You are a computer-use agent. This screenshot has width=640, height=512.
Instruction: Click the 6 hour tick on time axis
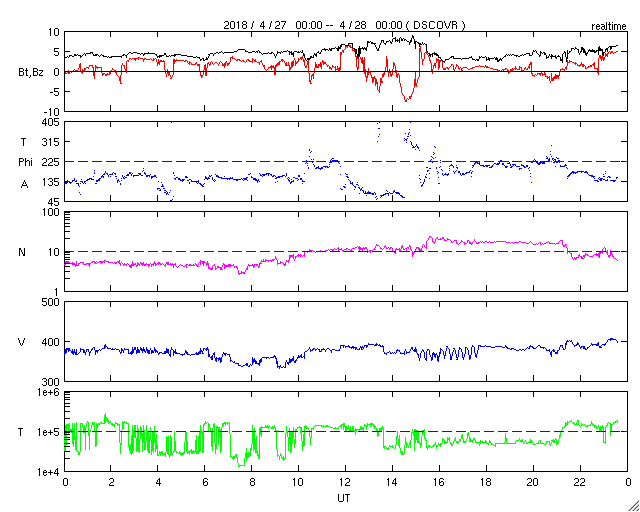pyautogui.click(x=205, y=482)
